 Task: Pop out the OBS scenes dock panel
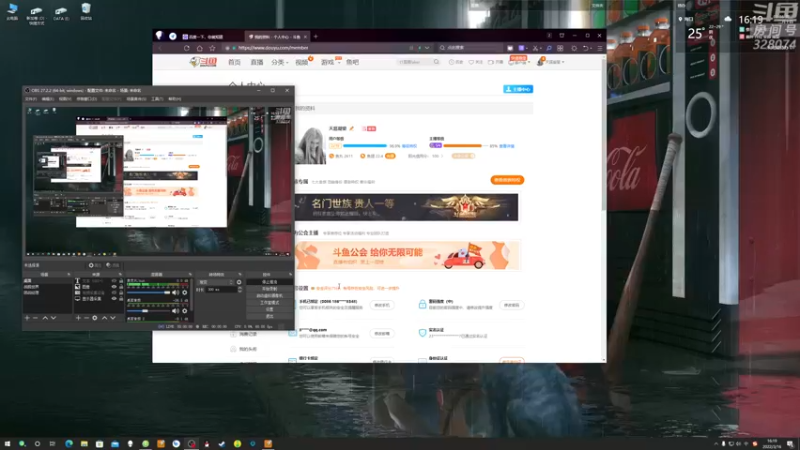point(69,274)
